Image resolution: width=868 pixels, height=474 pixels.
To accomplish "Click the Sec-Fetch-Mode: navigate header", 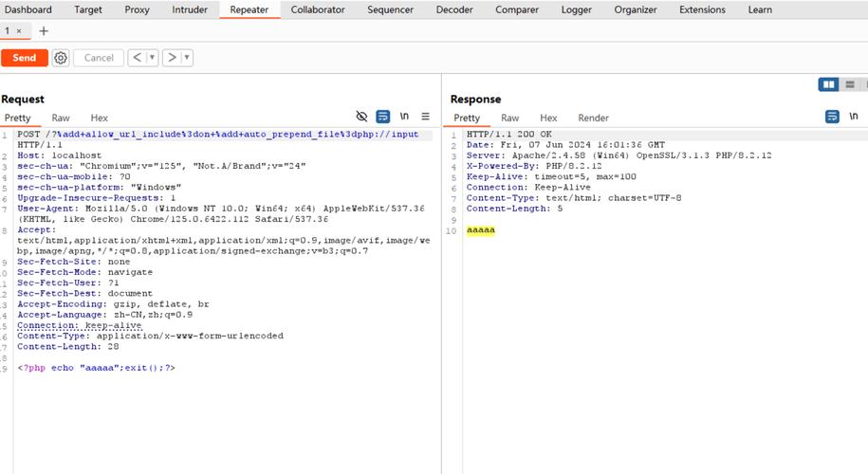I will pyautogui.click(x=84, y=272).
